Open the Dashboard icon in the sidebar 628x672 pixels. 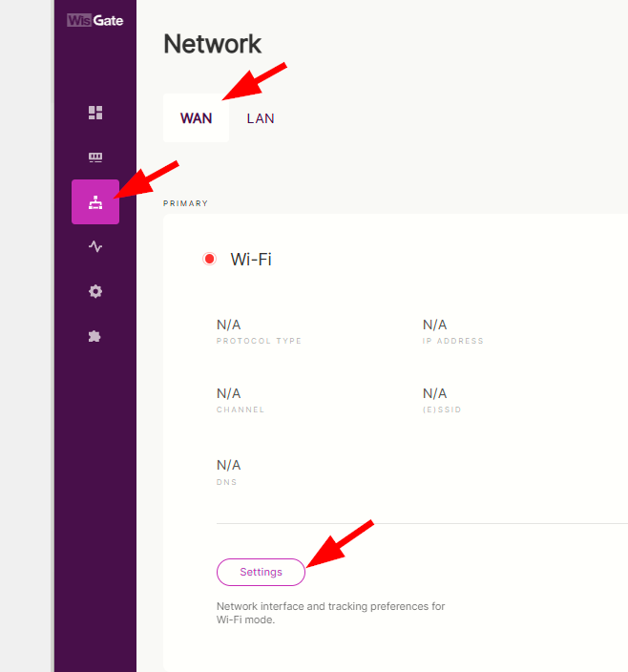tap(95, 113)
